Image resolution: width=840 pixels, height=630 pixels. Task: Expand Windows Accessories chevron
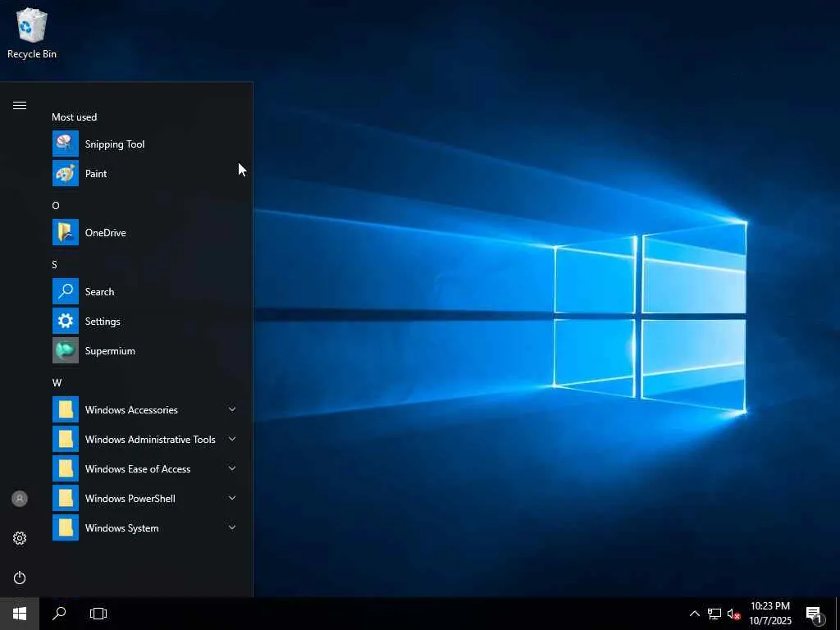[232, 409]
